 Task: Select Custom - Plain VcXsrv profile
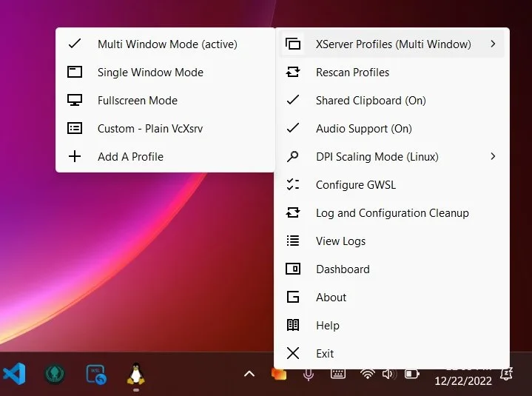(x=165, y=128)
